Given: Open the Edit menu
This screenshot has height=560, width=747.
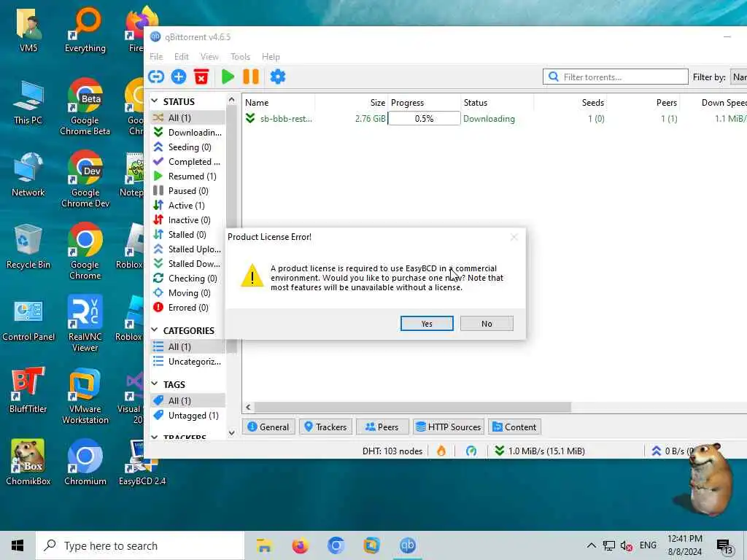Looking at the screenshot, I should tap(182, 57).
